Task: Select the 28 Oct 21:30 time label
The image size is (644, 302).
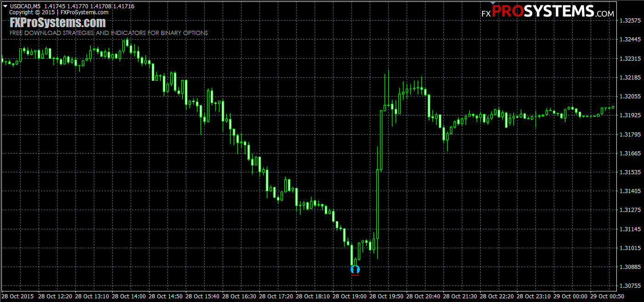Action: (460, 296)
